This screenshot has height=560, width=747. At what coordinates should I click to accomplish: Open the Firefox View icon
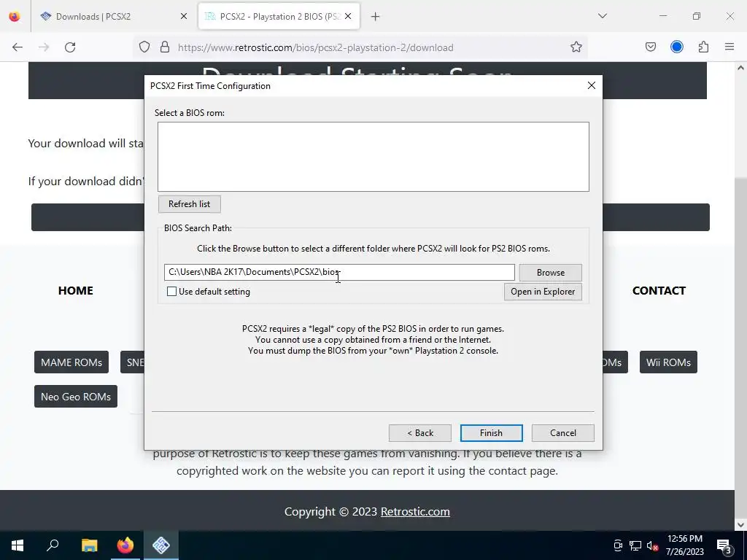[15, 16]
